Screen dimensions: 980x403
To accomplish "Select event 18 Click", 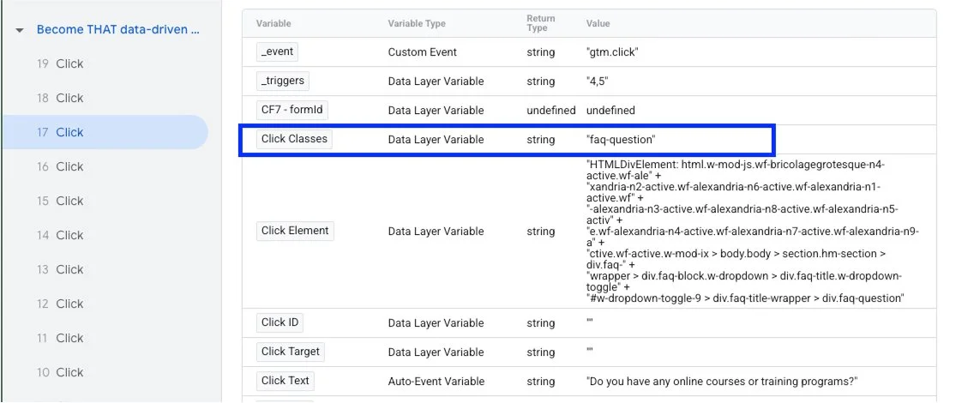I will (x=60, y=98).
